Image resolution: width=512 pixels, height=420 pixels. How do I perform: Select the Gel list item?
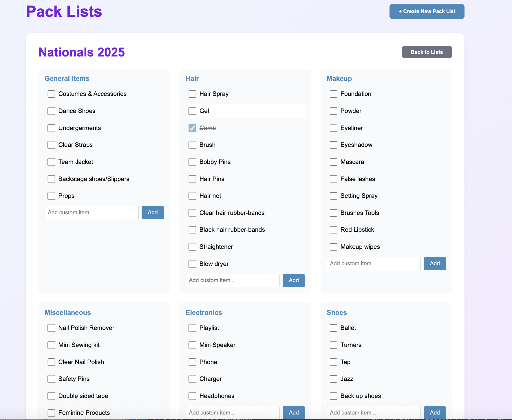pyautogui.click(x=245, y=111)
